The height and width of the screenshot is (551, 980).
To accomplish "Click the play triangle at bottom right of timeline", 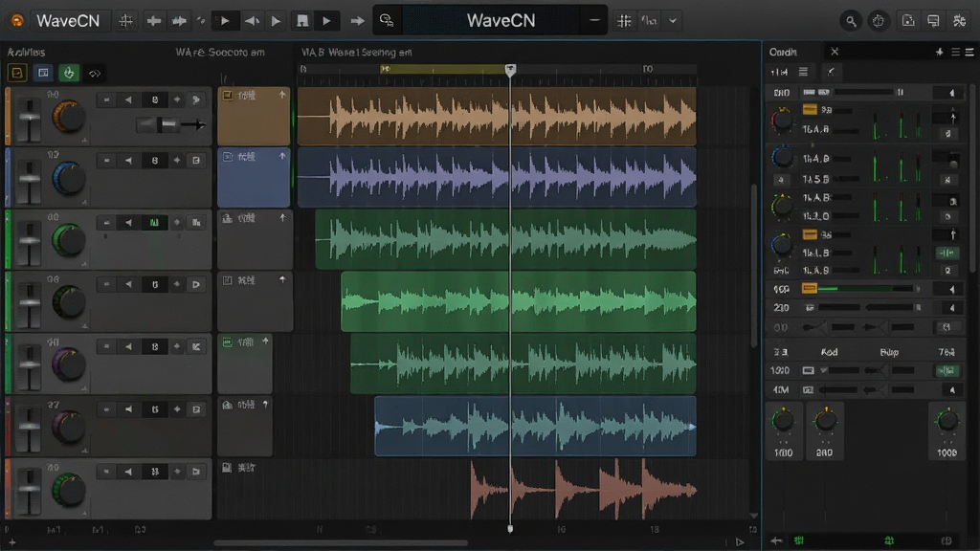I will click(740, 541).
